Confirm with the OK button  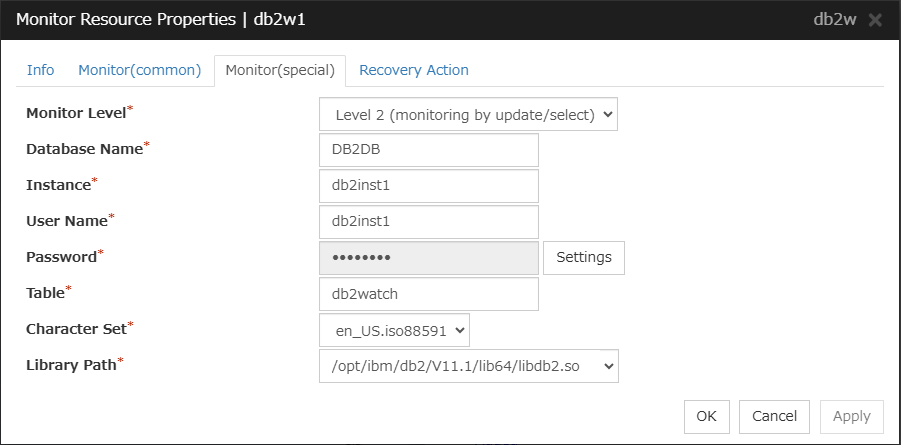(x=706, y=416)
